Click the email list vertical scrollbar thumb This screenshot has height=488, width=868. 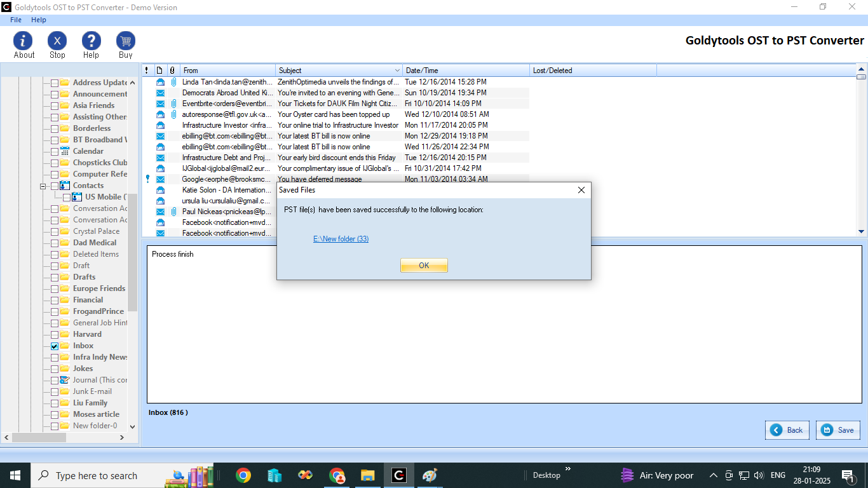pyautogui.click(x=862, y=76)
